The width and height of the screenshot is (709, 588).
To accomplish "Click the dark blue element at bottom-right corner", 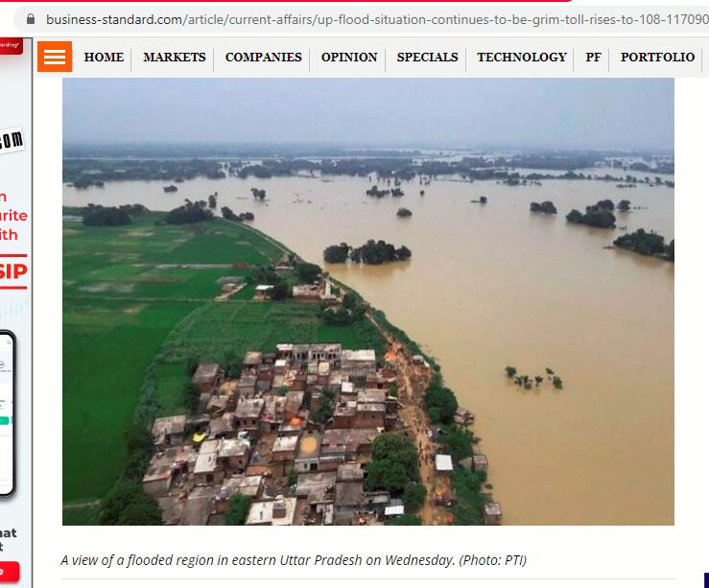I will coord(706,580).
